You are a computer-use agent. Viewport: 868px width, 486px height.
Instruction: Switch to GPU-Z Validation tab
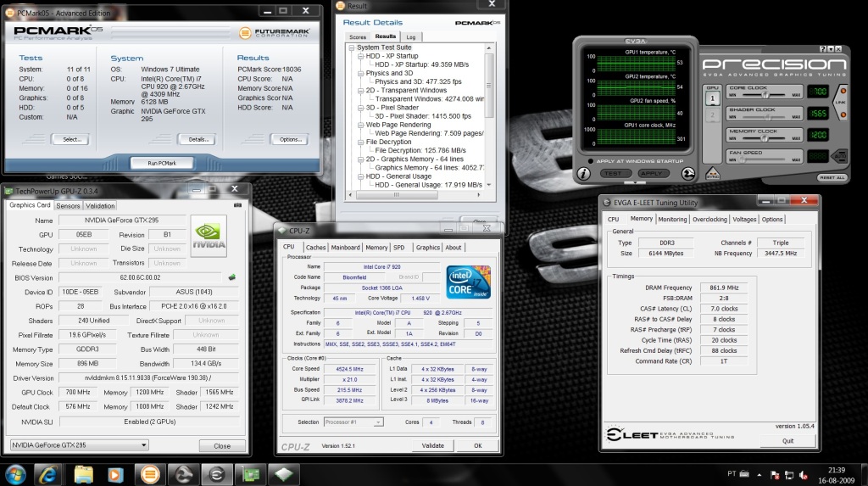[x=100, y=205]
